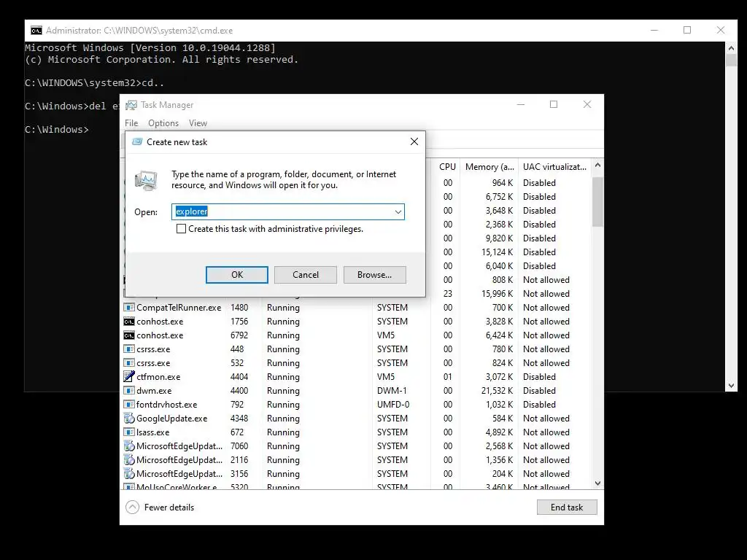Click the Task Manager title bar icon
This screenshot has width=747, height=560.
(131, 105)
